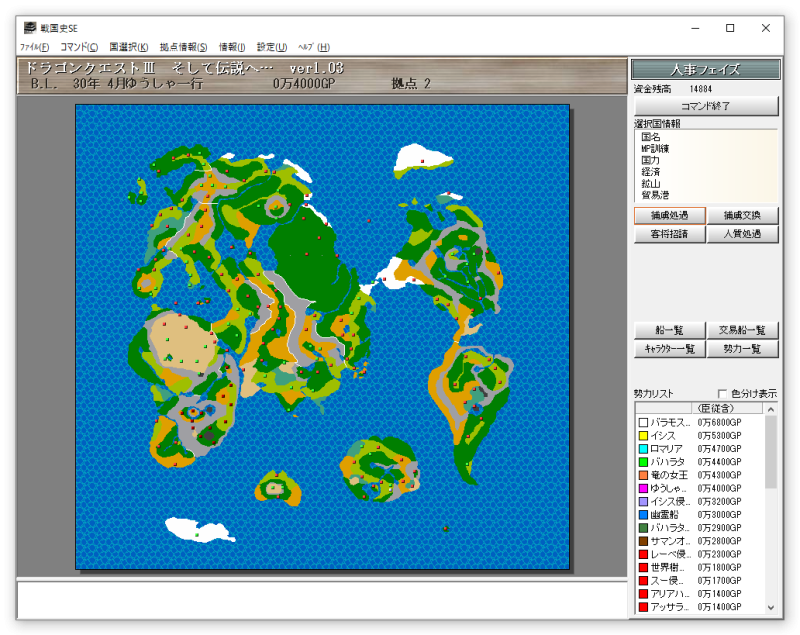800x635 pixels.
Task: Open the 交易船一覧 list
Action: [743, 331]
